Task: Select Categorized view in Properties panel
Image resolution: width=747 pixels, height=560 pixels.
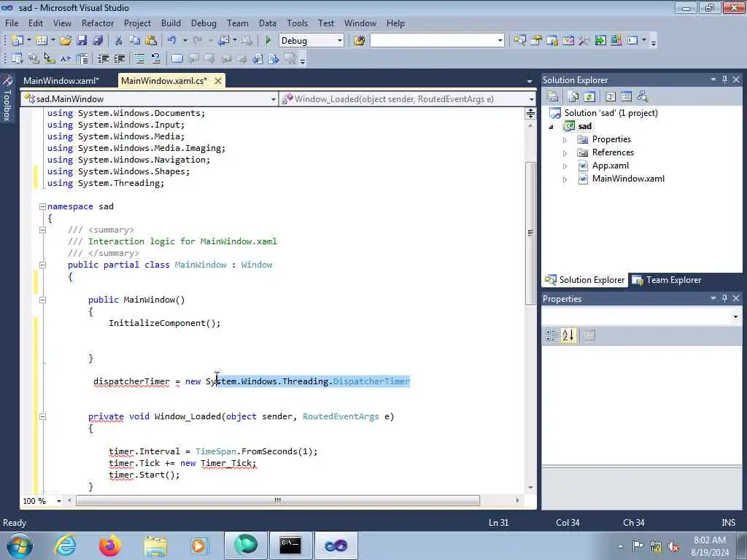Action: [x=551, y=335]
